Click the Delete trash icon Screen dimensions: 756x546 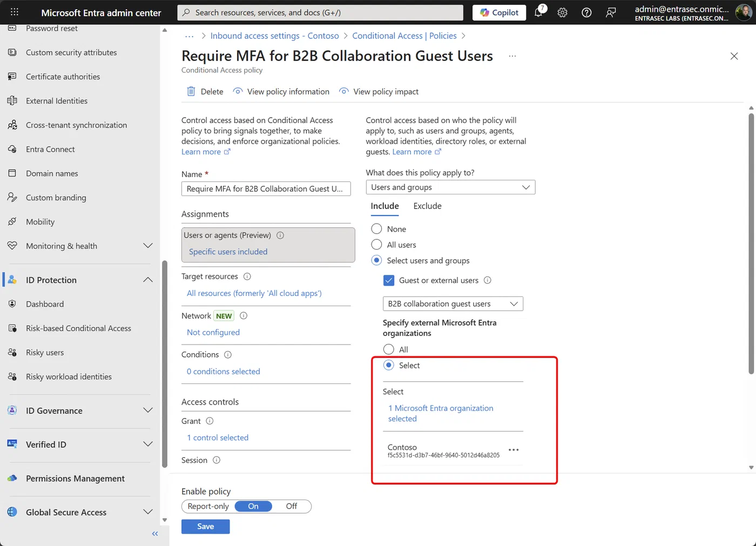coord(191,91)
